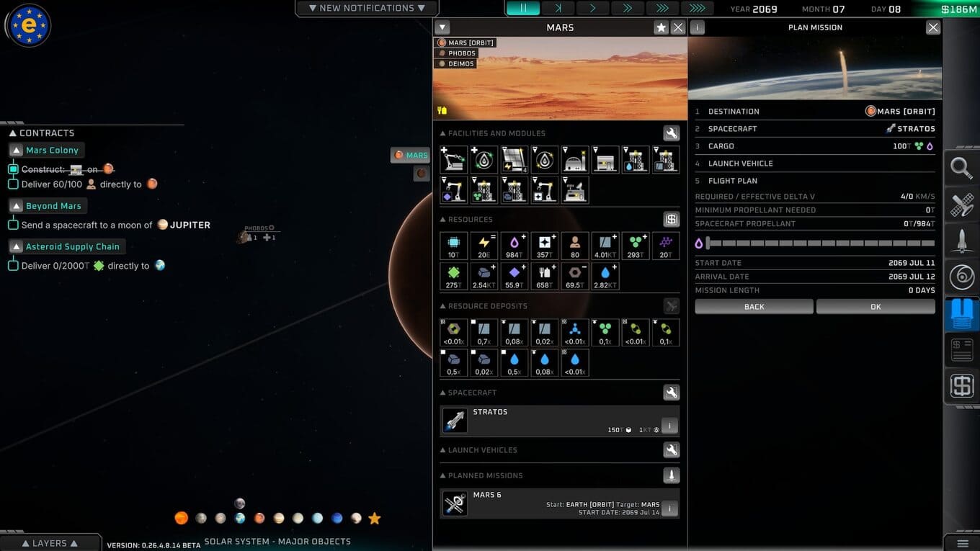The image size is (980, 551).
Task: Click the Stratos spacecraft info button
Action: [669, 426]
